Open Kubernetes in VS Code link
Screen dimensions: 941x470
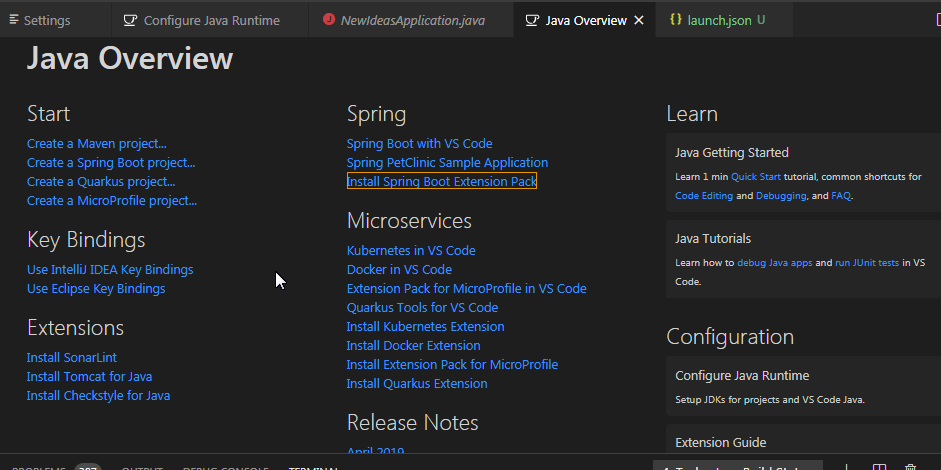point(411,251)
